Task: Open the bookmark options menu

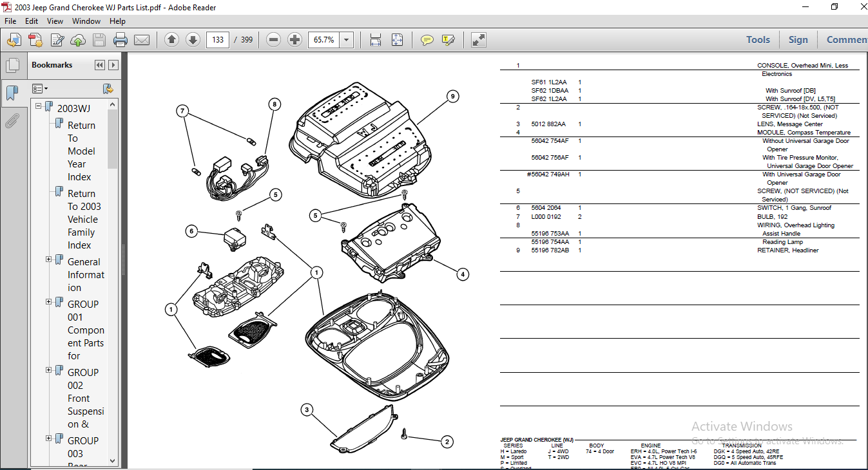Action: tap(40, 88)
